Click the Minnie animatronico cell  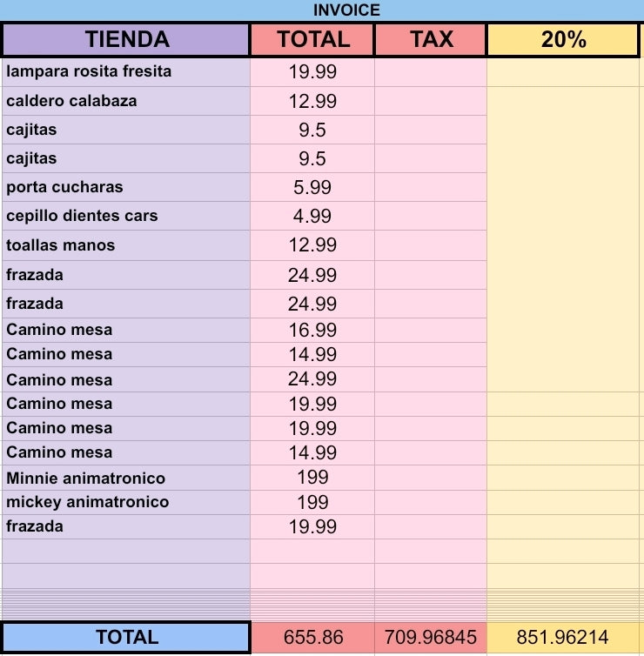click(x=126, y=478)
